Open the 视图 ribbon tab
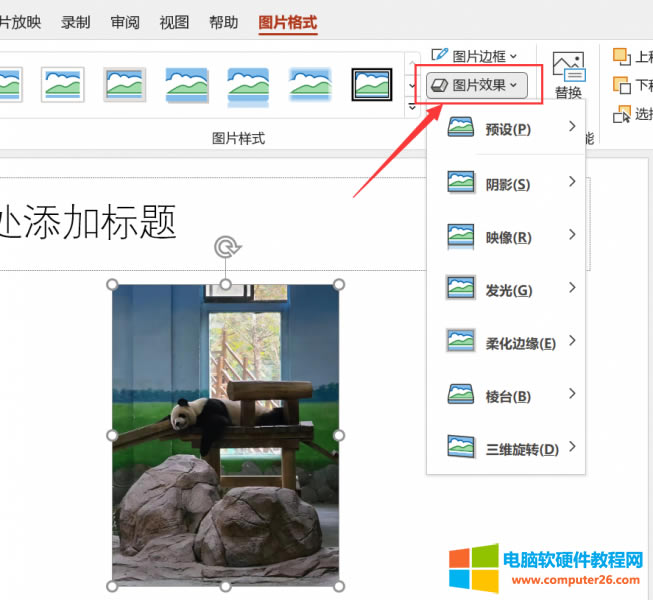The width and height of the screenshot is (653, 600). (174, 22)
